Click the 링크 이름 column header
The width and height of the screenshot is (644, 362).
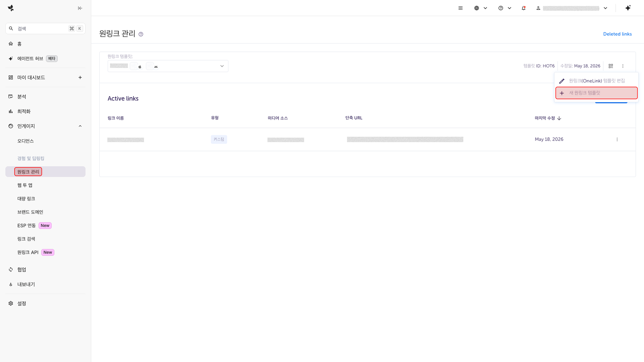pyautogui.click(x=116, y=118)
